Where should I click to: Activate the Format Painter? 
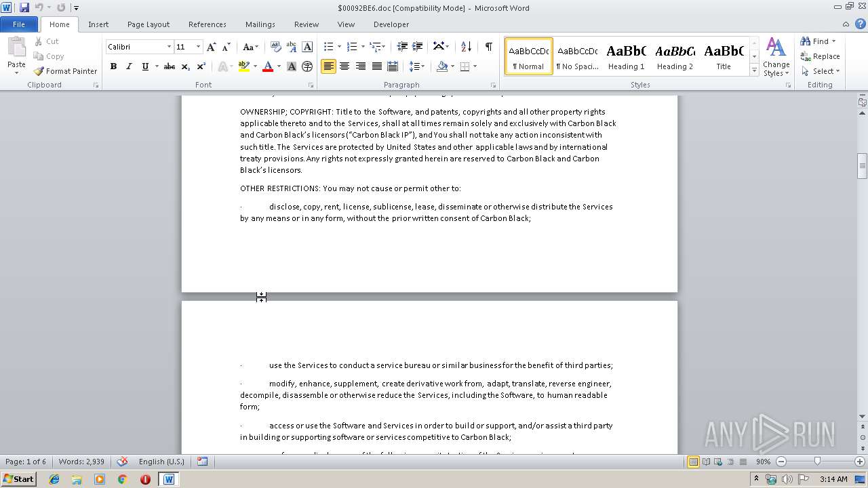tap(65, 71)
